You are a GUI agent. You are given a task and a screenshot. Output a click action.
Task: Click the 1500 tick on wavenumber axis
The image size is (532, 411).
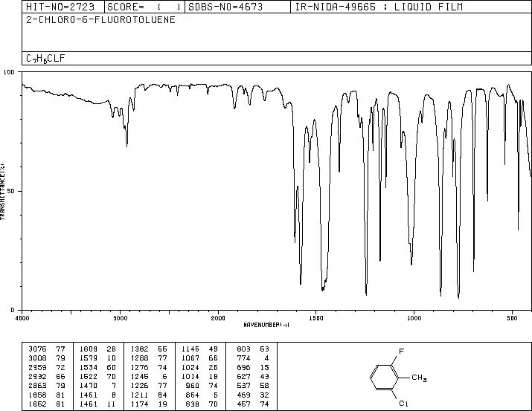316,317
